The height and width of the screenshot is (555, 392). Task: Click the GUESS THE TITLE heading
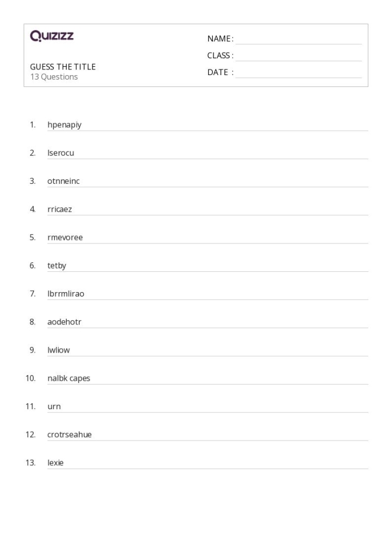pyautogui.click(x=63, y=67)
